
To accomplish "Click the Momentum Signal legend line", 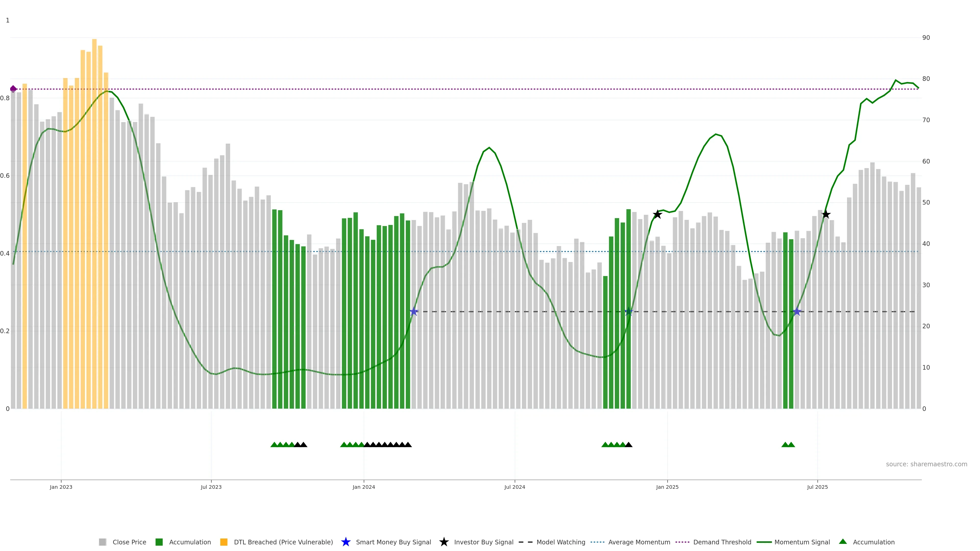I will pos(764,542).
